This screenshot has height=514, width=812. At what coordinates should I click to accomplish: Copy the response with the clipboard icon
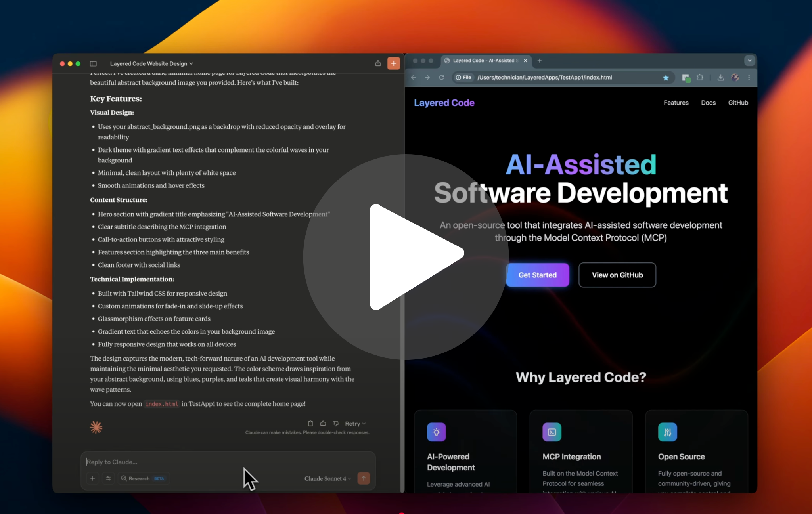[x=310, y=423]
